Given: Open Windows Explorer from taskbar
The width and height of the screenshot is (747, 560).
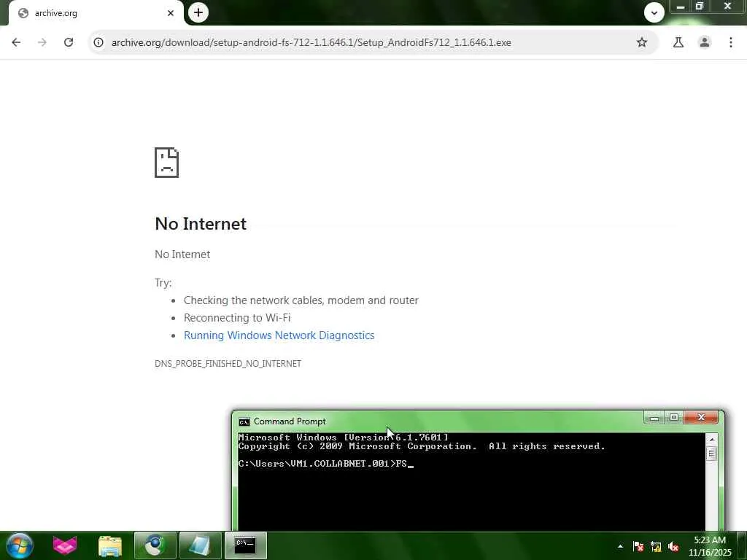Looking at the screenshot, I should click(x=110, y=545).
